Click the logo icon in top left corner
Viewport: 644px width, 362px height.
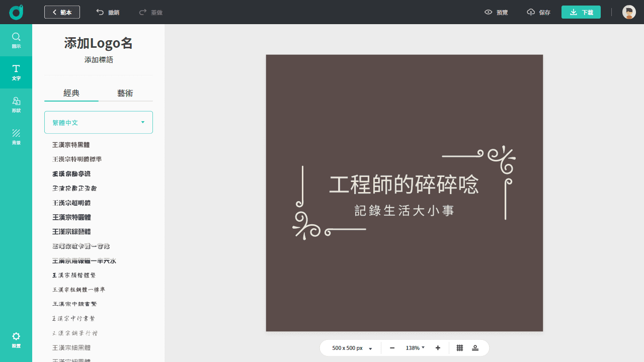pos(16,12)
